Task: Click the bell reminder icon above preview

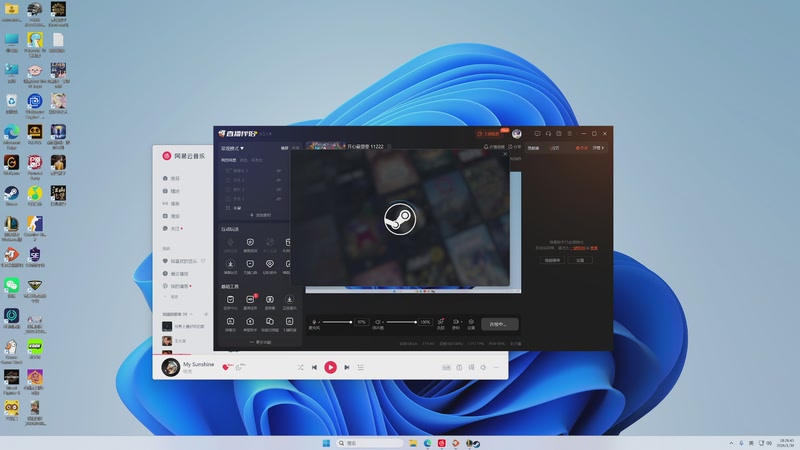Action: 486,146
